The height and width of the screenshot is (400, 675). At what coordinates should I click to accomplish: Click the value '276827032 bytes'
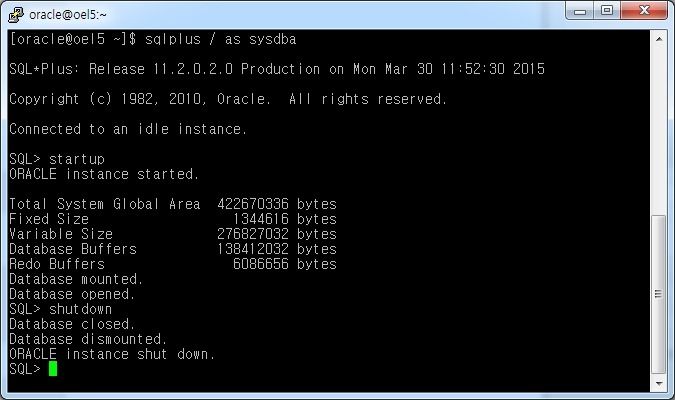coord(277,234)
